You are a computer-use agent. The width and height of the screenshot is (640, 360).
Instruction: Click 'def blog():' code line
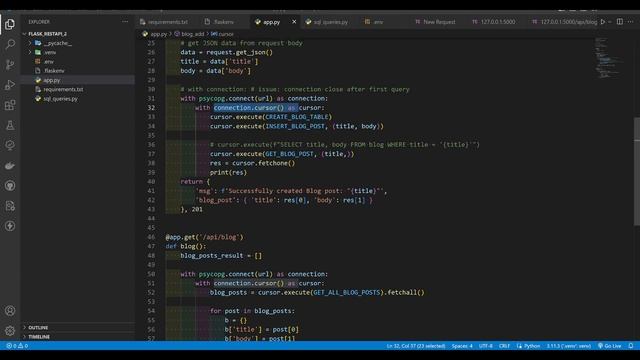[x=186, y=246]
